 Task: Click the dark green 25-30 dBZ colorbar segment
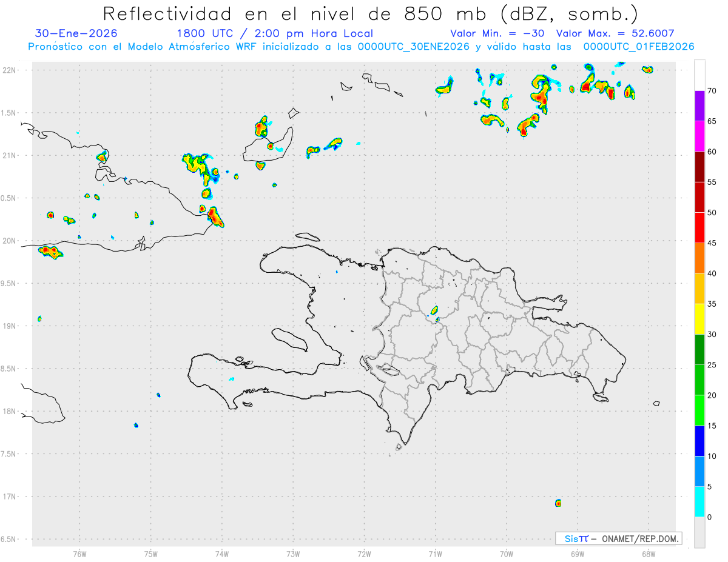[699, 349]
